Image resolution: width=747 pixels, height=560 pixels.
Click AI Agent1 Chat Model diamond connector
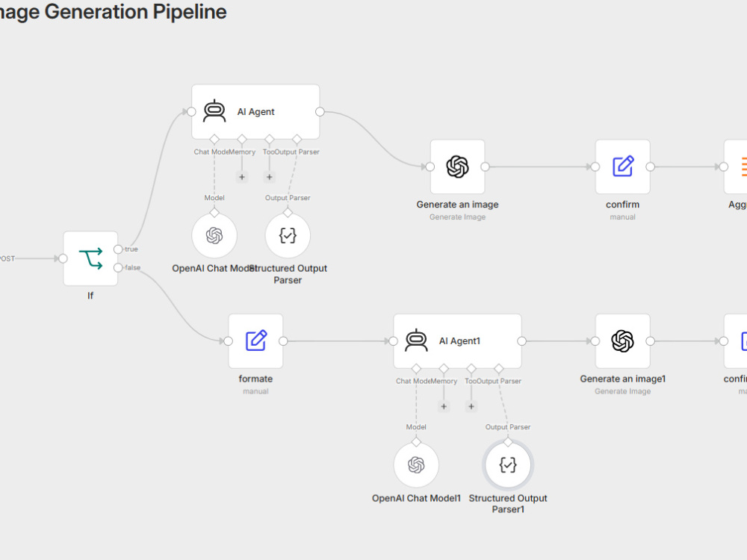click(416, 369)
